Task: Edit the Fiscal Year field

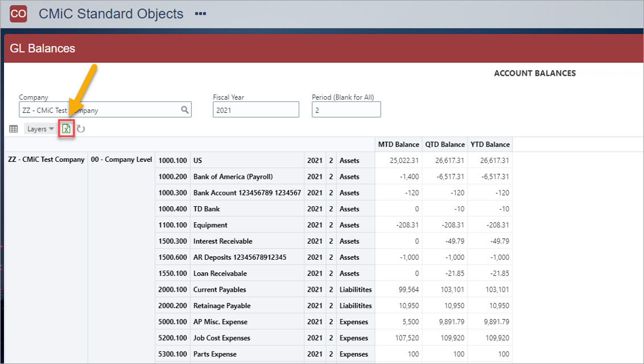Action: coord(256,109)
